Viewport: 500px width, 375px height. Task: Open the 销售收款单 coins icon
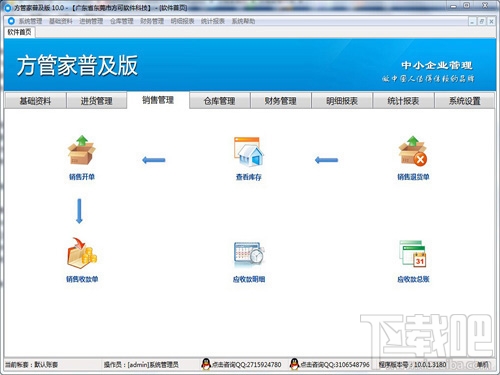(82, 253)
